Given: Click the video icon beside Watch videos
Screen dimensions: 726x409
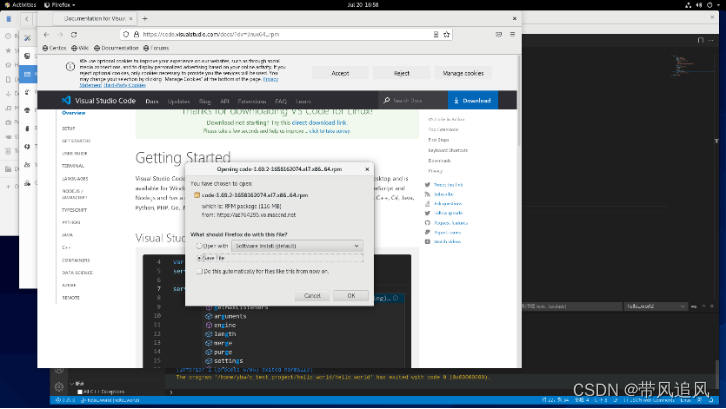Looking at the screenshot, I should 427,242.
